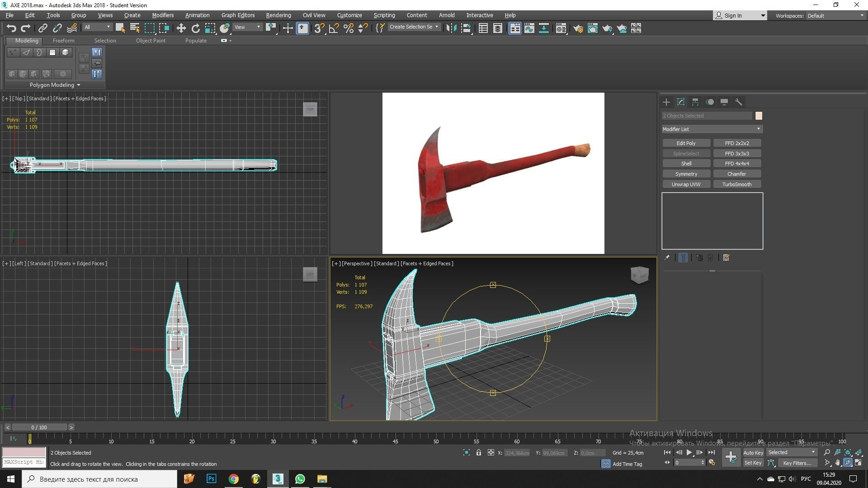This screenshot has height=488, width=868.
Task: Add a TurboSmooth modifier
Action: [736, 184]
